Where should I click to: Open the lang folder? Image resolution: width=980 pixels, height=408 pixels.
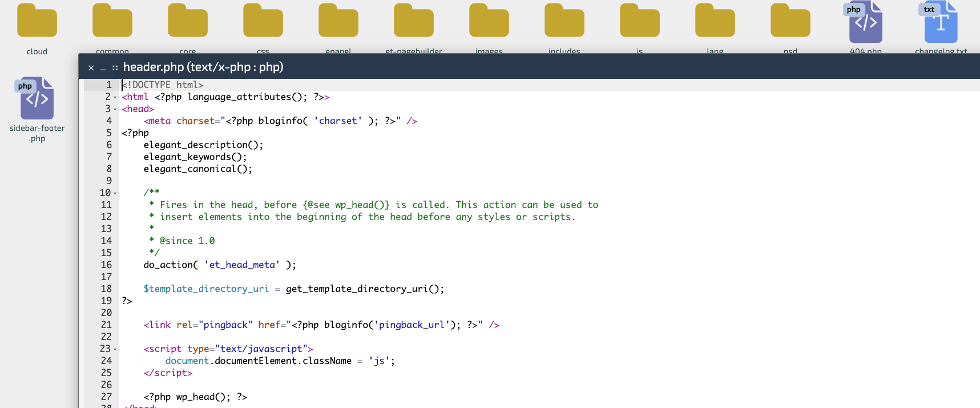[715, 21]
